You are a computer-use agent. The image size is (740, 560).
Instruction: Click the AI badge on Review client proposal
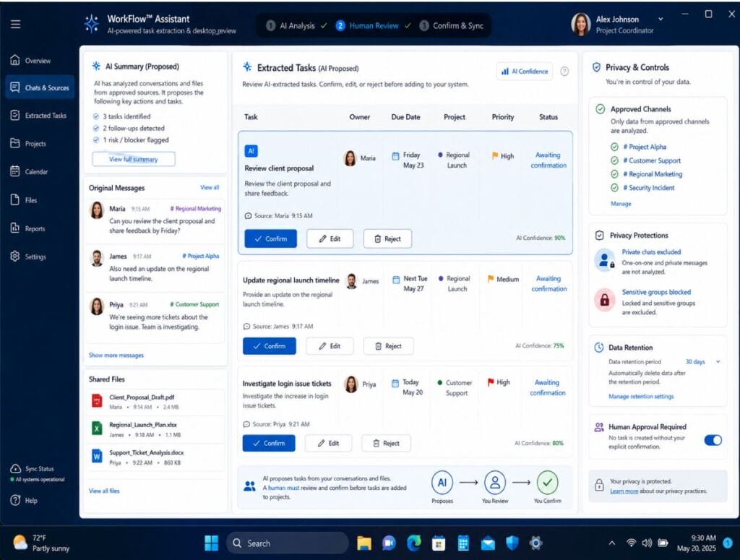[251, 151]
